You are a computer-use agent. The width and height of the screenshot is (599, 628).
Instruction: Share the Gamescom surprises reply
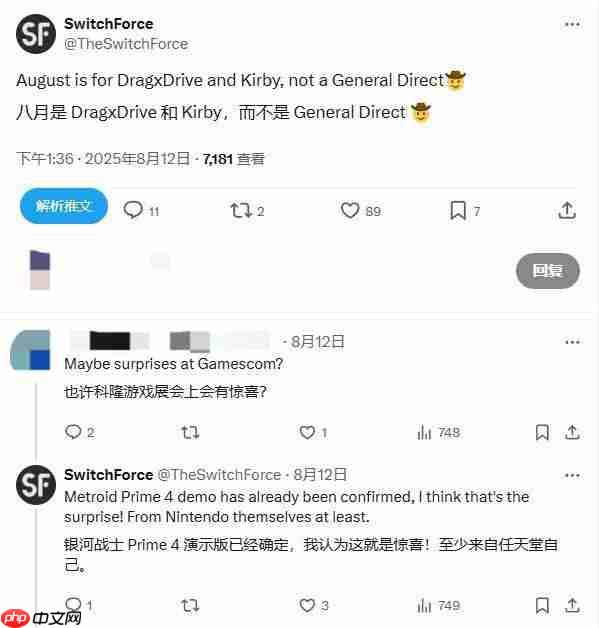tap(572, 433)
